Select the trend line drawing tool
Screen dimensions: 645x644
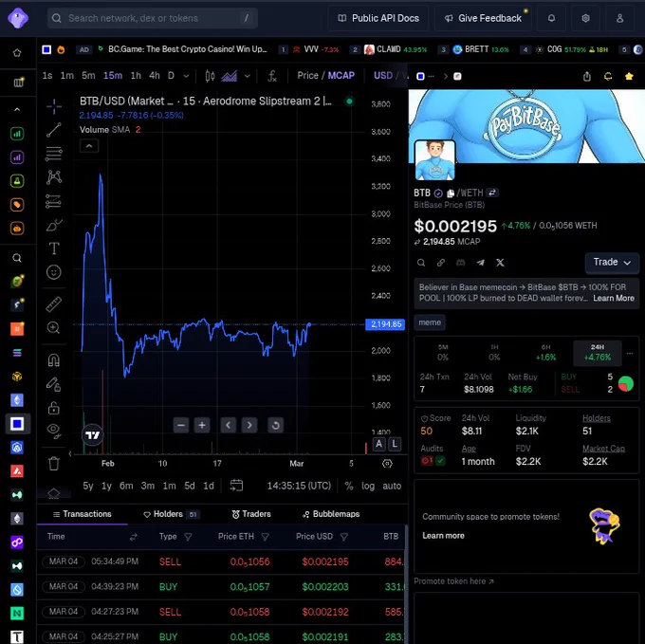(54, 130)
